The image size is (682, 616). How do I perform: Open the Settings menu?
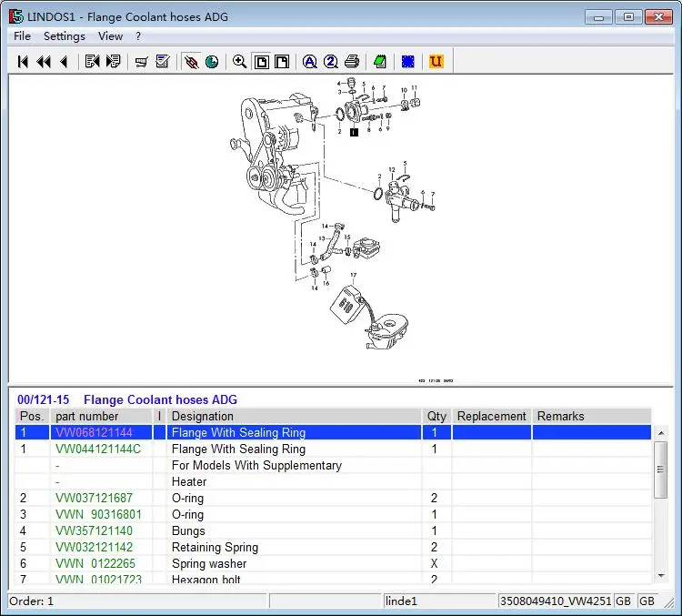click(x=65, y=36)
